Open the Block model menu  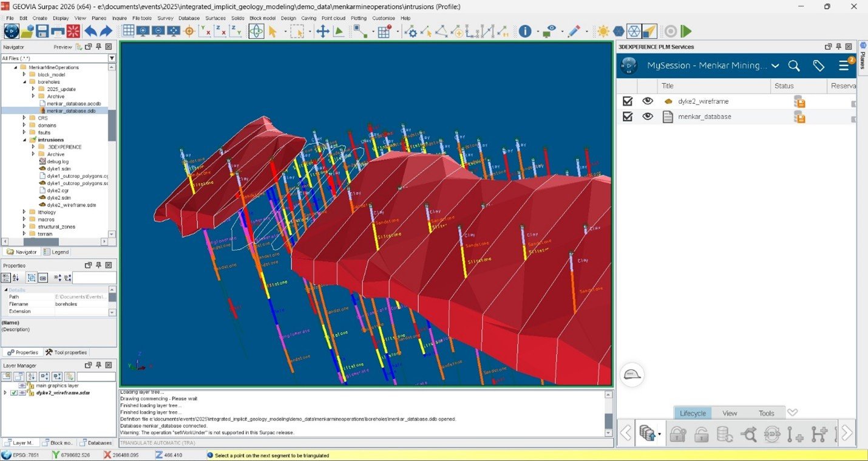pyautogui.click(x=262, y=18)
